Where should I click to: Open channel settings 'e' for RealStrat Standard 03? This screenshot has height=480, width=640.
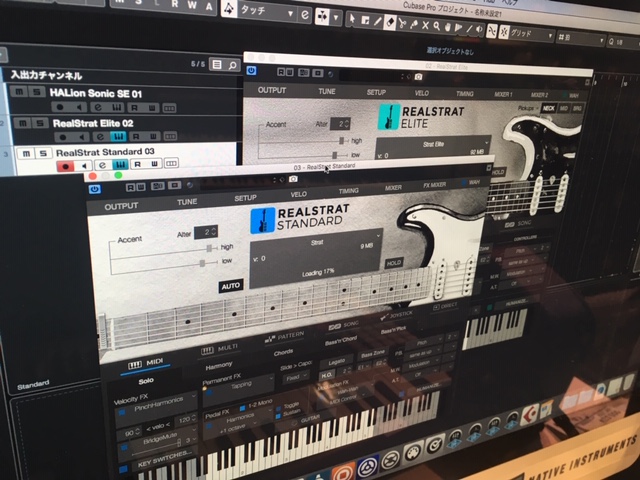[102, 164]
